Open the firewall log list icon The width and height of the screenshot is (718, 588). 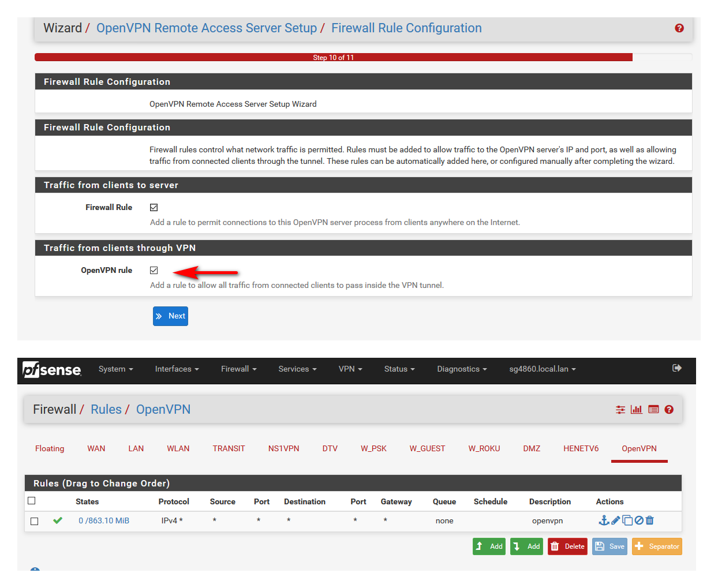pyautogui.click(x=653, y=410)
